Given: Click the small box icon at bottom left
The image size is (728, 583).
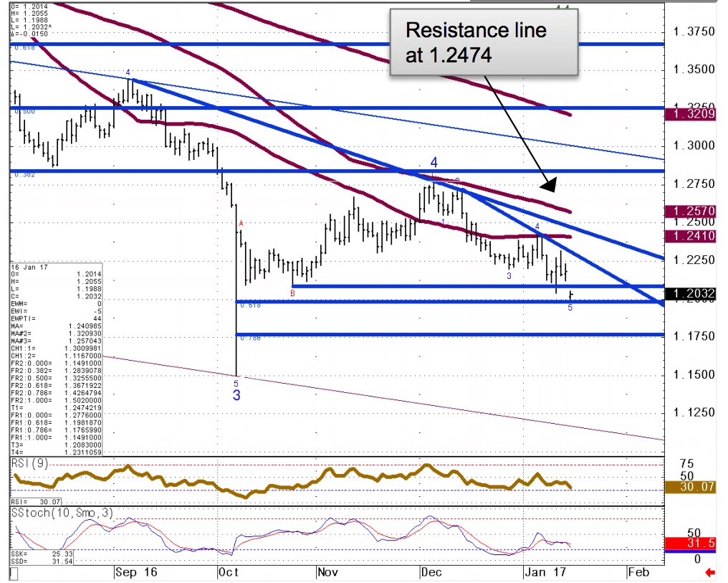Looking at the screenshot, I should coord(13,574).
